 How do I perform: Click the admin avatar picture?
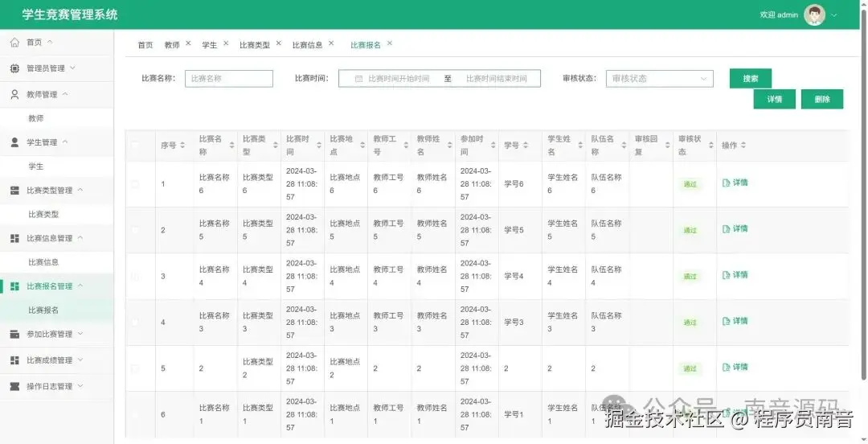[x=814, y=15]
